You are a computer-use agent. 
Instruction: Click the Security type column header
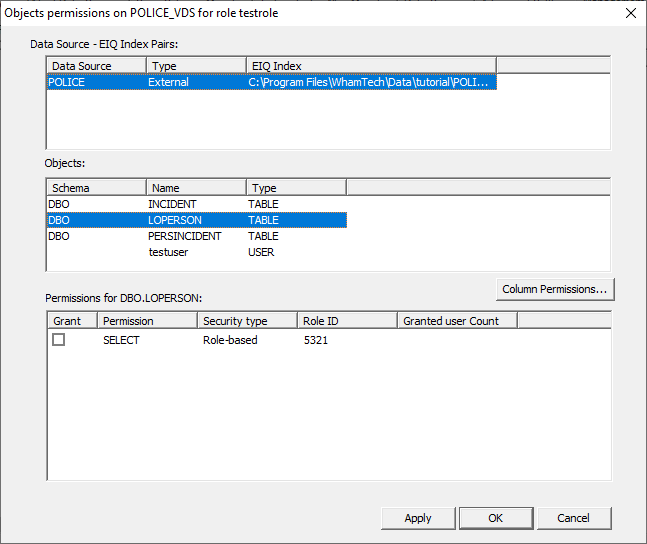pyautogui.click(x=246, y=321)
